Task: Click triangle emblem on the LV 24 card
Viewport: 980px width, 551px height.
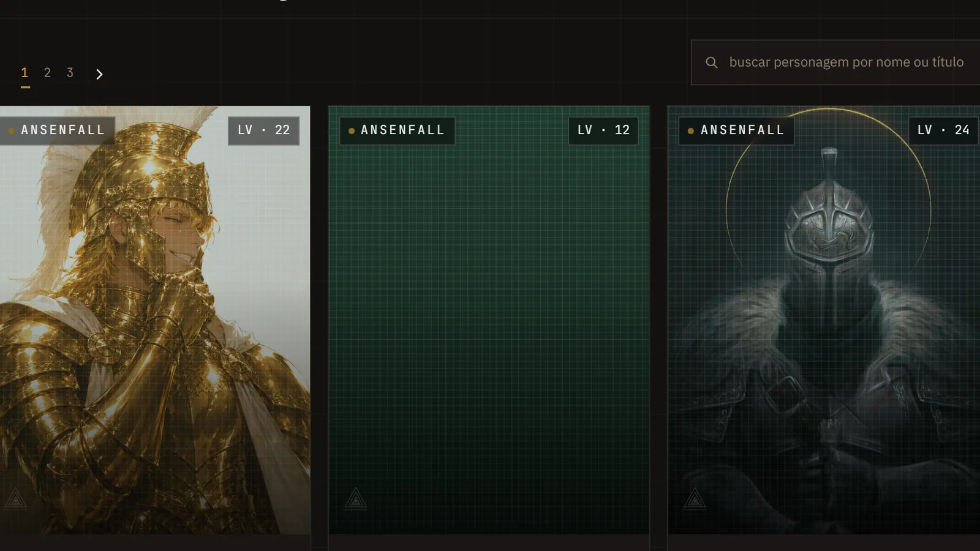Action: tap(695, 499)
